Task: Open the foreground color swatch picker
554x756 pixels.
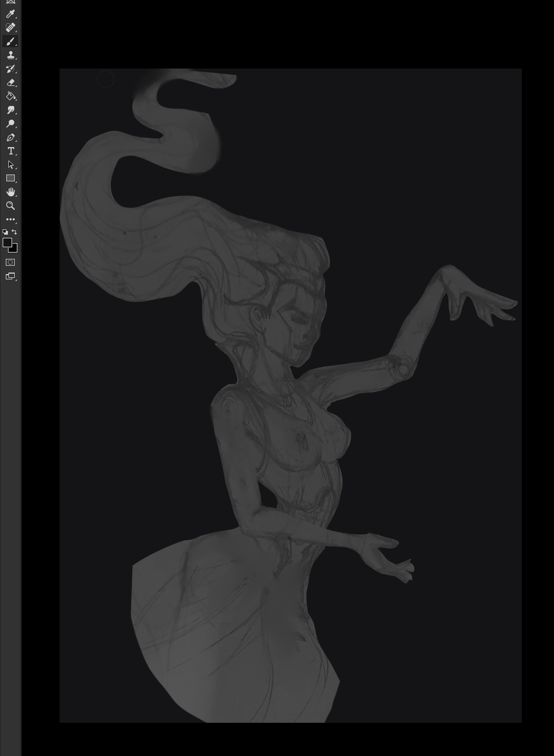Action: point(7,243)
